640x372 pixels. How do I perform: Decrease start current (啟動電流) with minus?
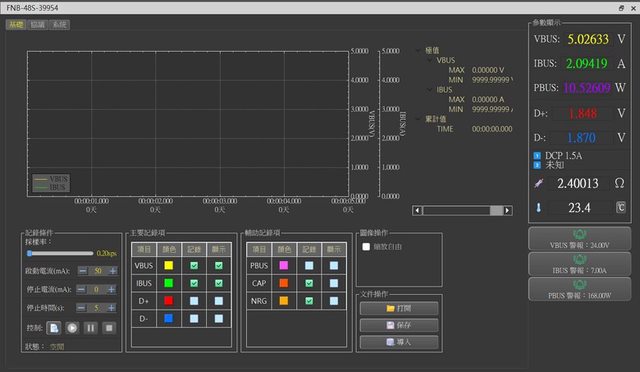click(x=82, y=271)
